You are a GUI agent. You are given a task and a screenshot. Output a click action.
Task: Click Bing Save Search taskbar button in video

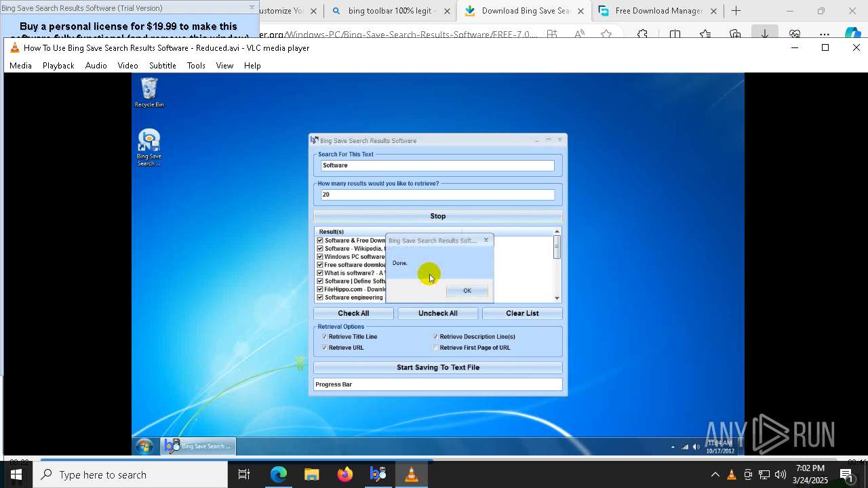199,446
